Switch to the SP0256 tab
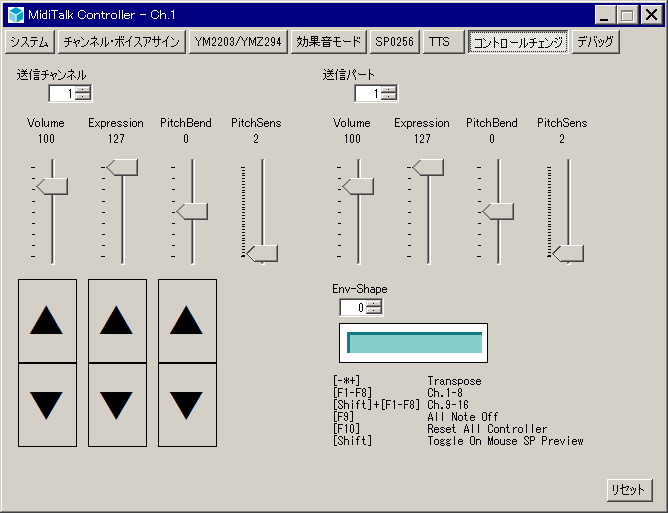Screen dimensions: 668x513 [394, 42]
